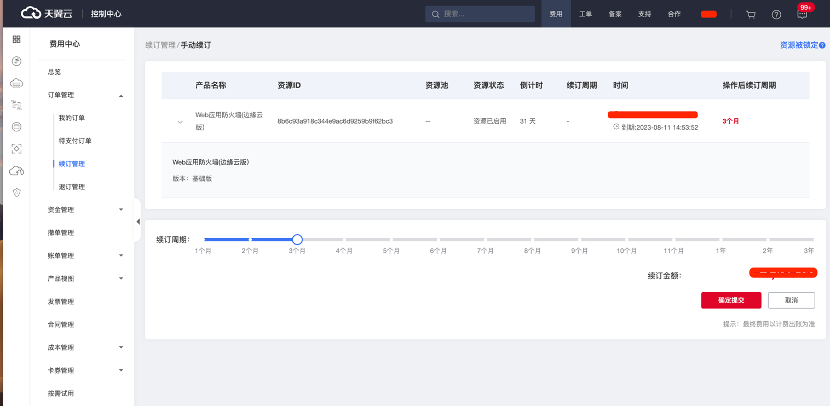Click the shield icon in left rail

(x=16, y=191)
